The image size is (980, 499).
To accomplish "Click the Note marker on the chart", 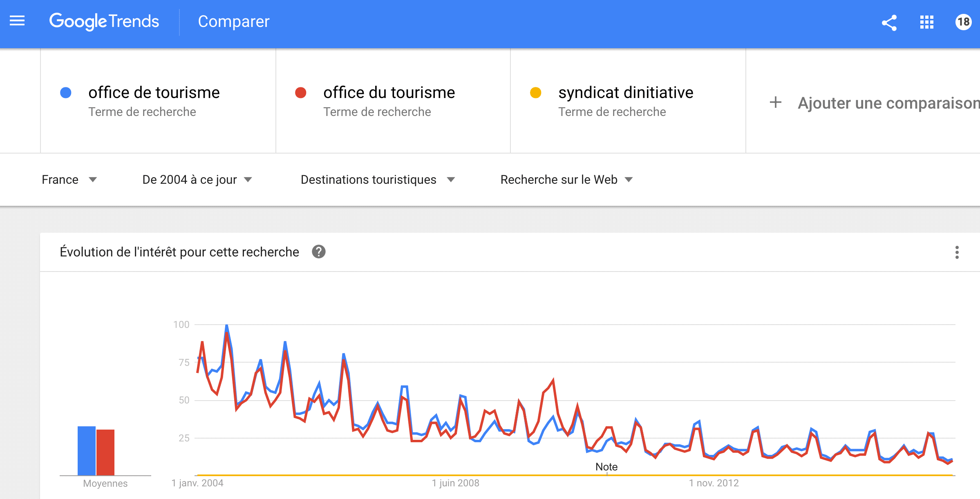I will pyautogui.click(x=606, y=467).
